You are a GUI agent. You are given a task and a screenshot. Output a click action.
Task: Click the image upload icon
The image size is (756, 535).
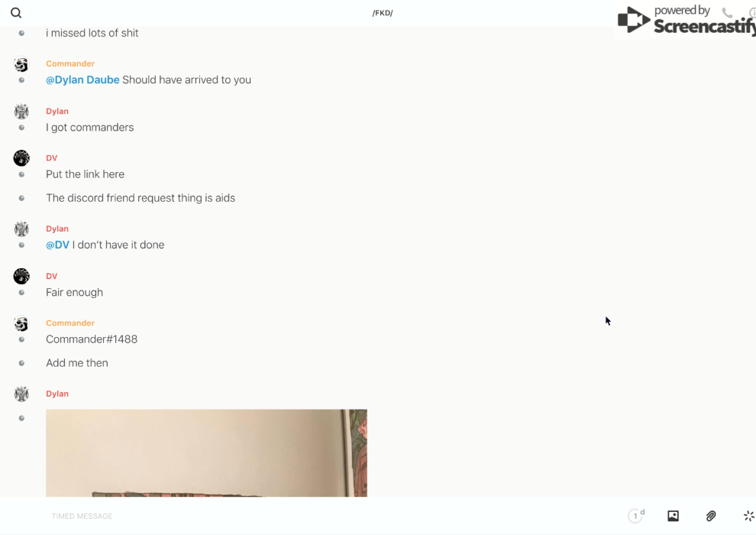pos(673,516)
